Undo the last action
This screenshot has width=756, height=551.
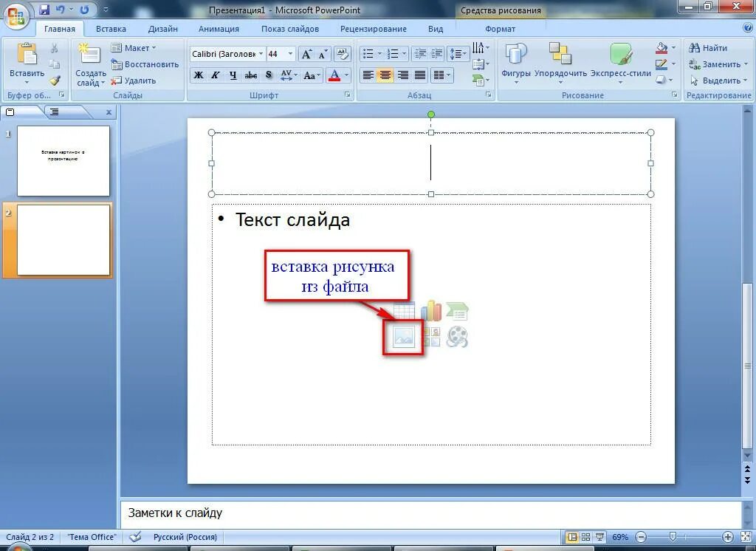(x=61, y=9)
